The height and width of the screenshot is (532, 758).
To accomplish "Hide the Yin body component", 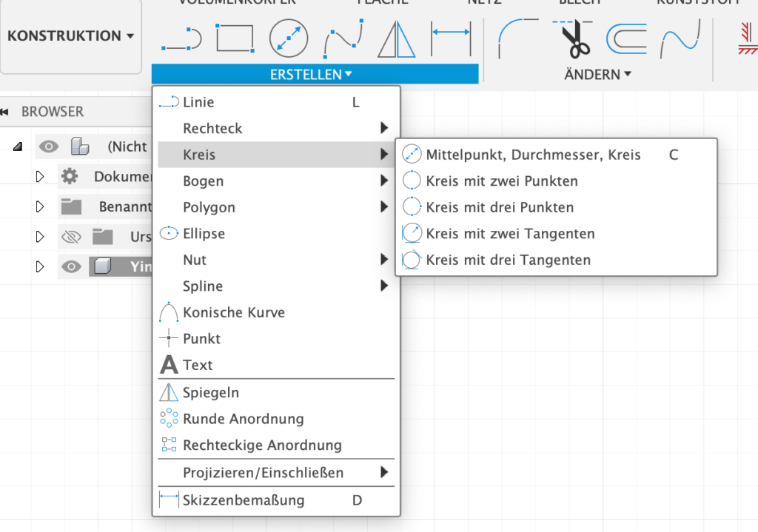I will [x=71, y=267].
